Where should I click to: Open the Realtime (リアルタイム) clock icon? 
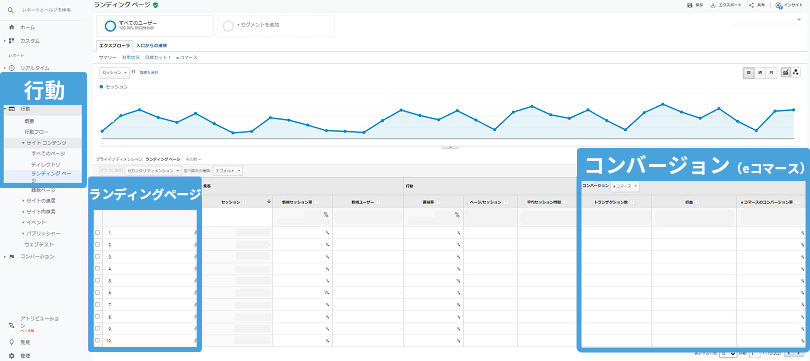11,68
